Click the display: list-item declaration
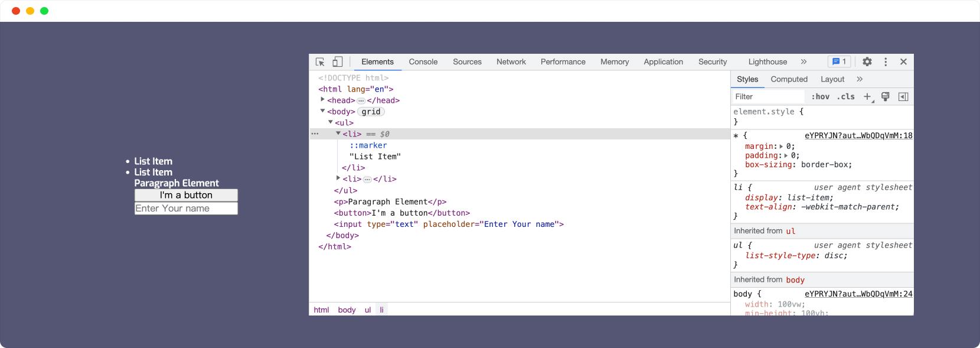This screenshot has height=348, width=980. tap(789, 198)
